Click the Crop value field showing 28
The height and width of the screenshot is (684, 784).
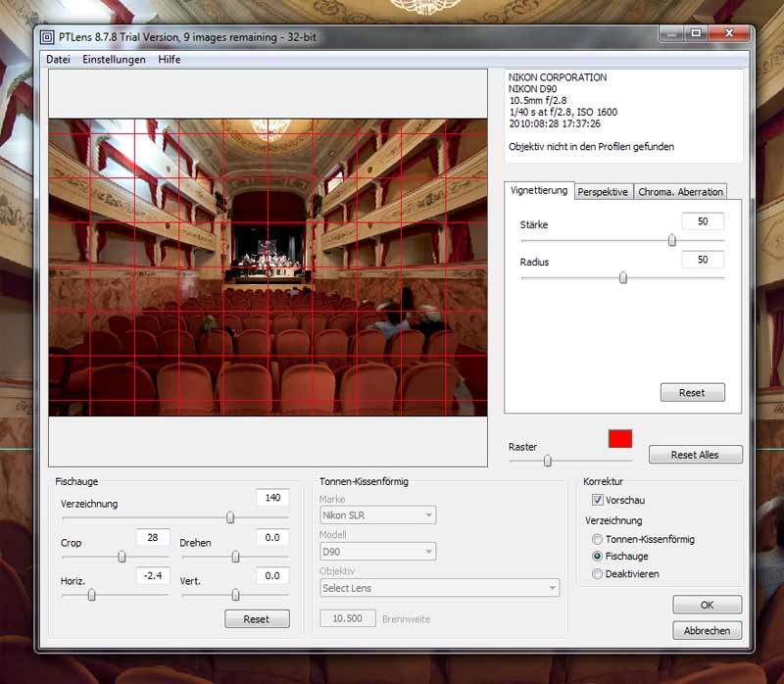(x=153, y=538)
